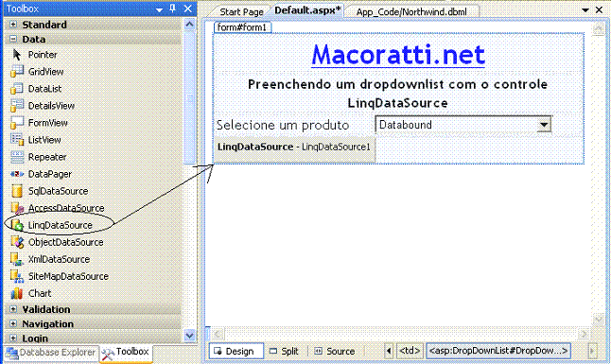The height and width of the screenshot is (364, 611).
Task: Switch to Design view
Action: 236,351
